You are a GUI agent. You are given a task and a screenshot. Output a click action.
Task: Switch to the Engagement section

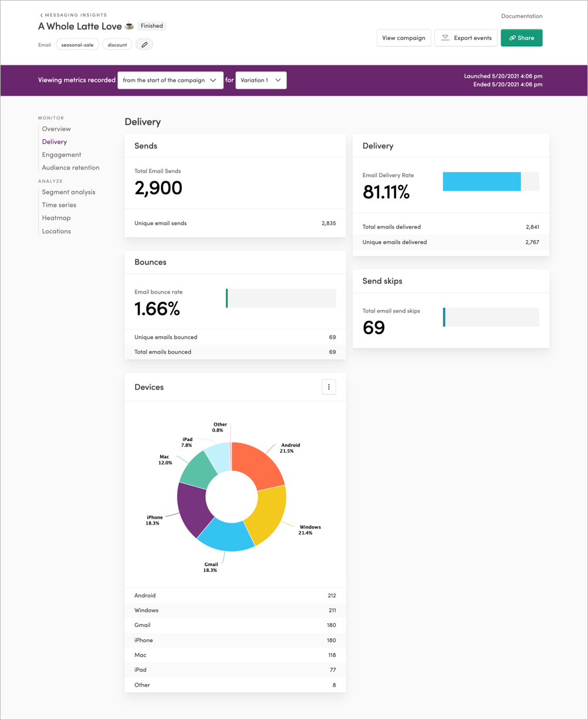tap(62, 154)
